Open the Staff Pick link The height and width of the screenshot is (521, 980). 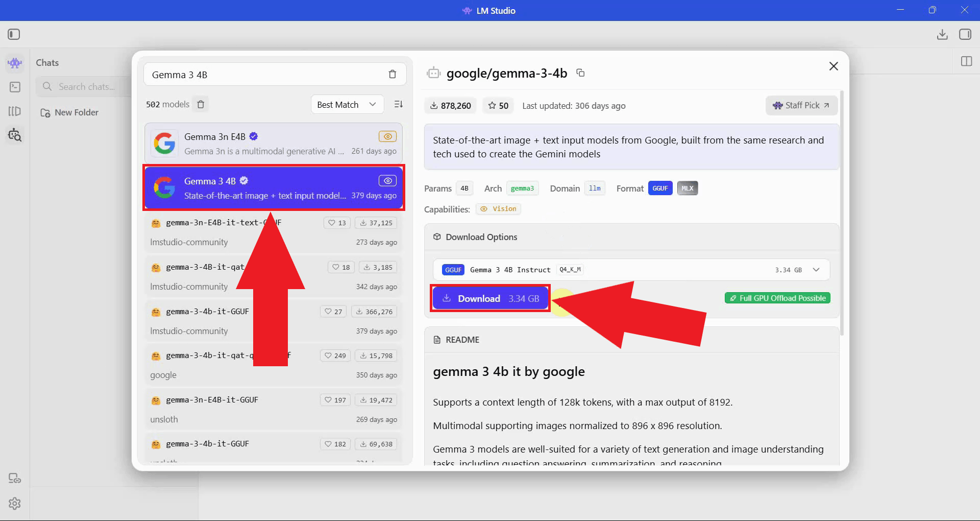pos(801,105)
